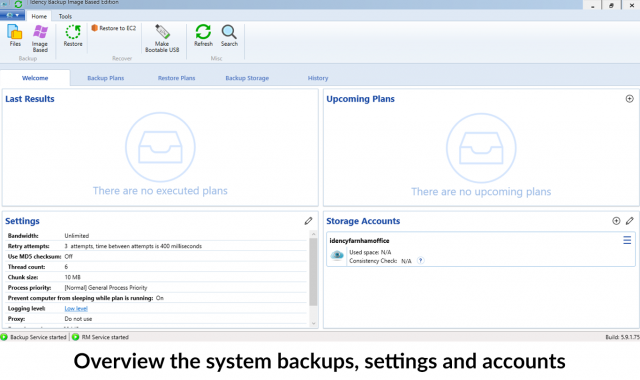Add a storage account with plus icon
This screenshot has height=380, width=640.
(616, 221)
